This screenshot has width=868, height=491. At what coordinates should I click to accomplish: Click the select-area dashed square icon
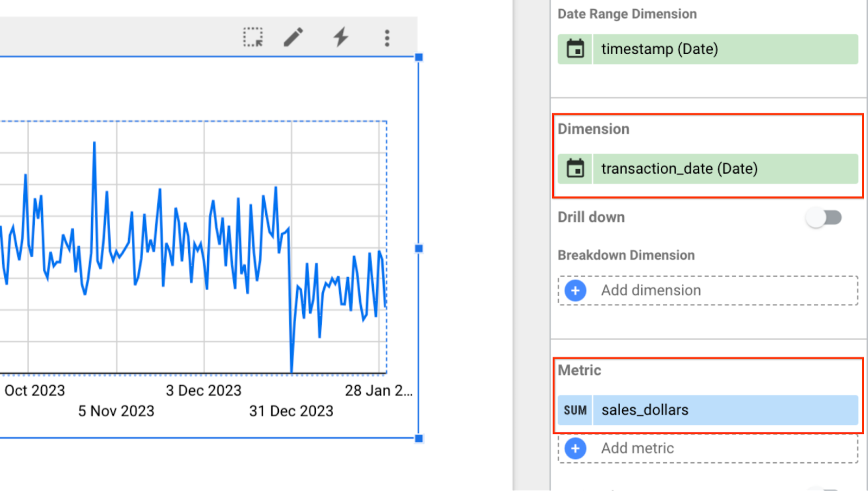[x=253, y=37]
